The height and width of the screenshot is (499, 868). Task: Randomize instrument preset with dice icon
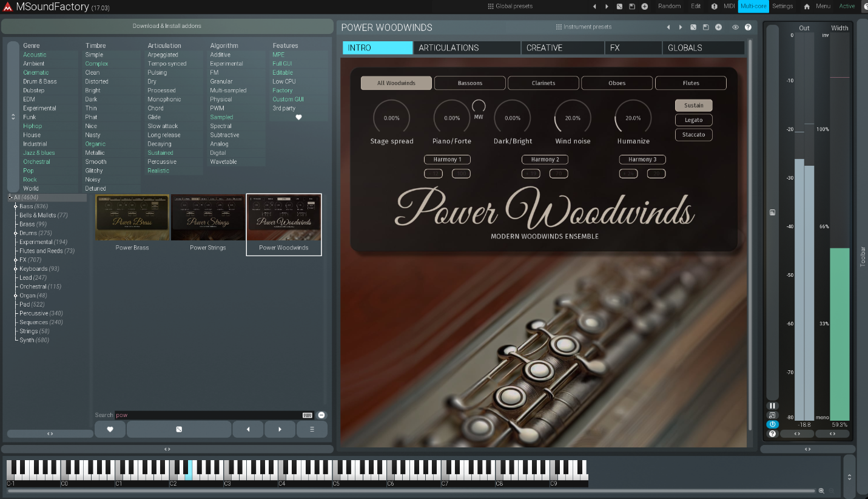click(693, 27)
